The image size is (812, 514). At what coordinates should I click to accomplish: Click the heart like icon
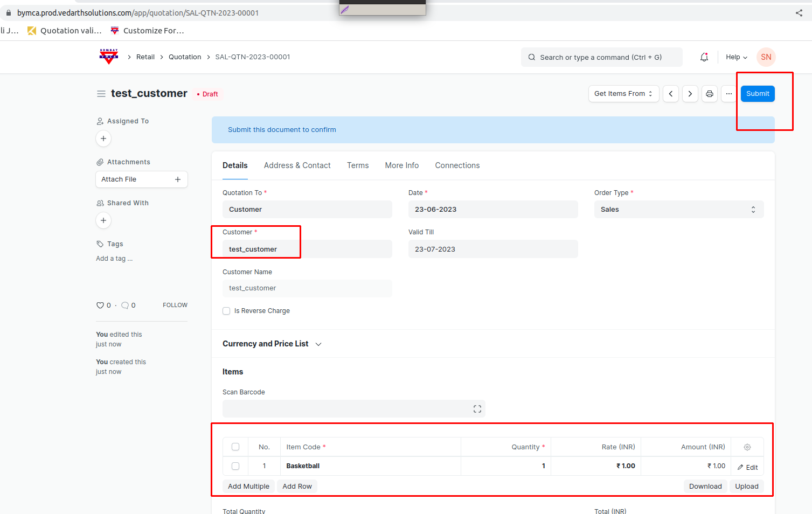100,305
